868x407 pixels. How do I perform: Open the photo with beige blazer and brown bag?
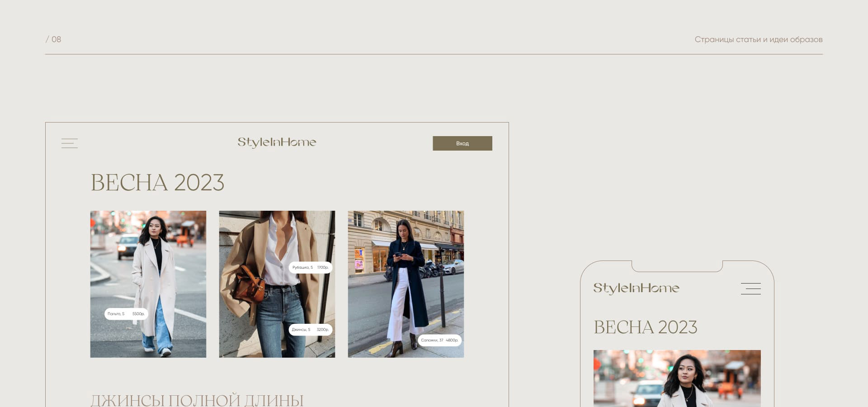pyautogui.click(x=277, y=284)
